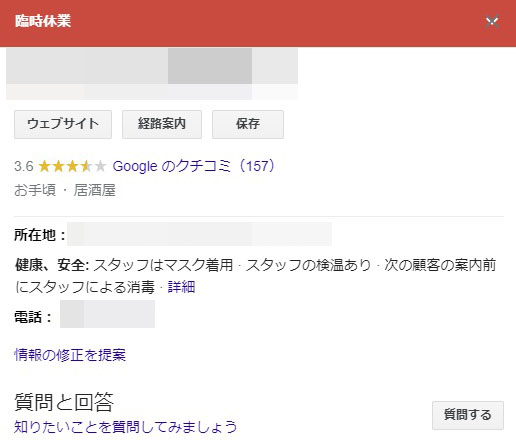
Task: Click the 臨時休業 header text
Action: click(43, 21)
